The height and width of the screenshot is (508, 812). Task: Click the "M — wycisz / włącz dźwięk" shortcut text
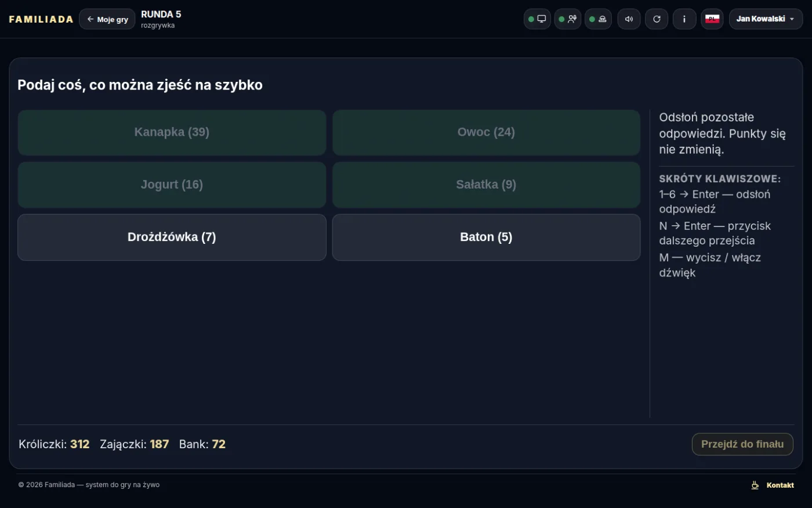tap(710, 265)
